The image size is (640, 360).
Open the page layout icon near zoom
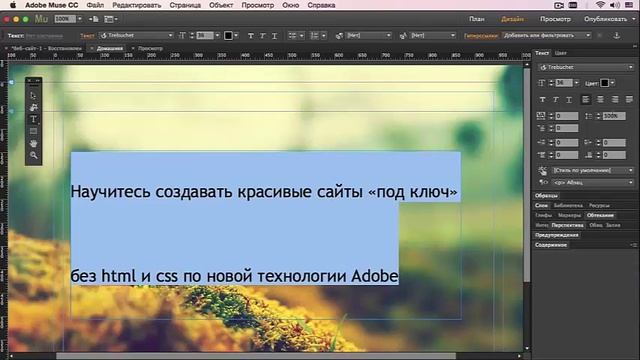pos(93,19)
